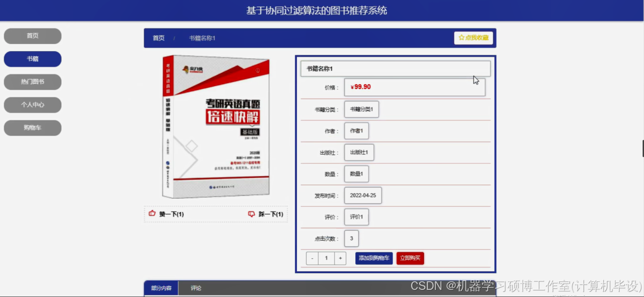
Task: Click the 出版社1 value box
Action: (x=359, y=153)
